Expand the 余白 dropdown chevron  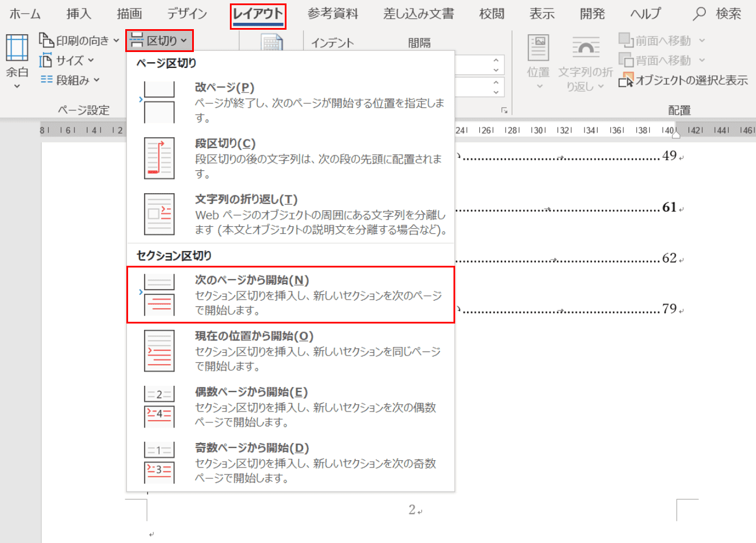point(17,86)
